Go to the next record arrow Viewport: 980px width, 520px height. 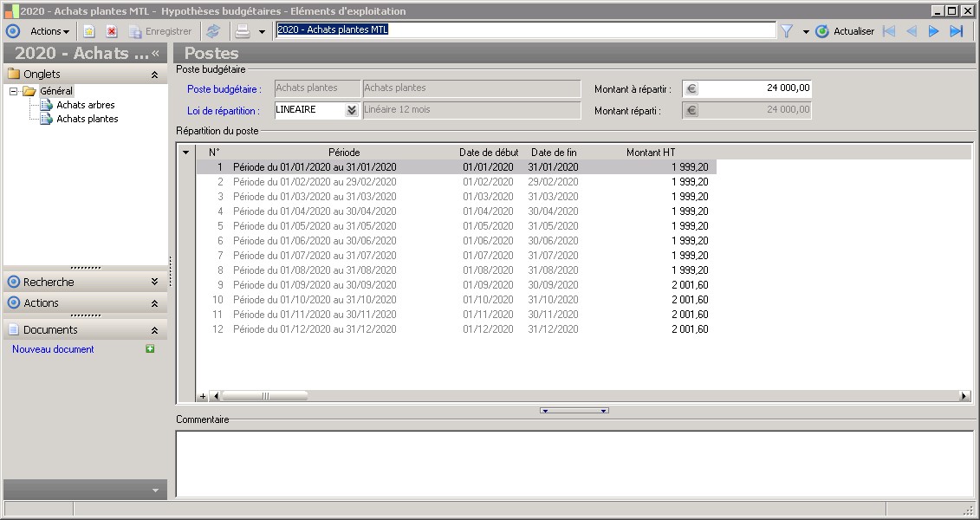pyautogui.click(x=933, y=31)
